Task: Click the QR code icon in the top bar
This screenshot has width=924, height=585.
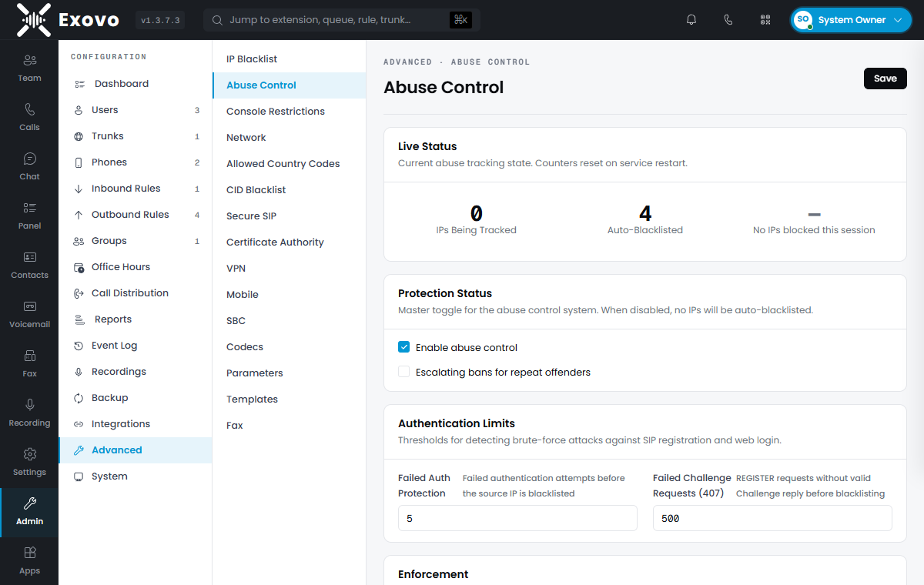Action: [765, 20]
